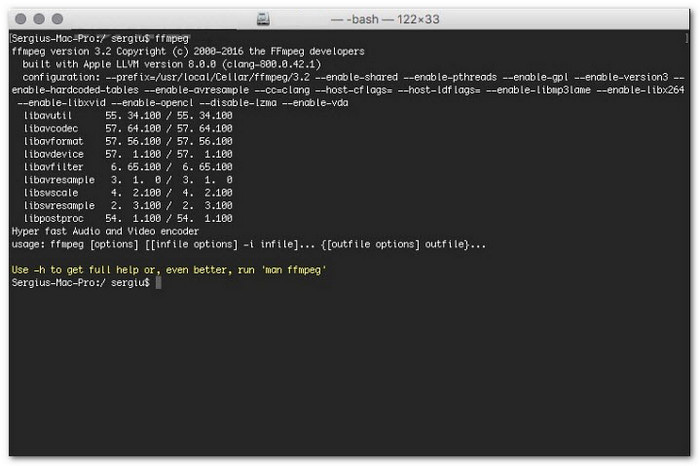Click the 'libavutil' row

pyautogui.click(x=128, y=116)
